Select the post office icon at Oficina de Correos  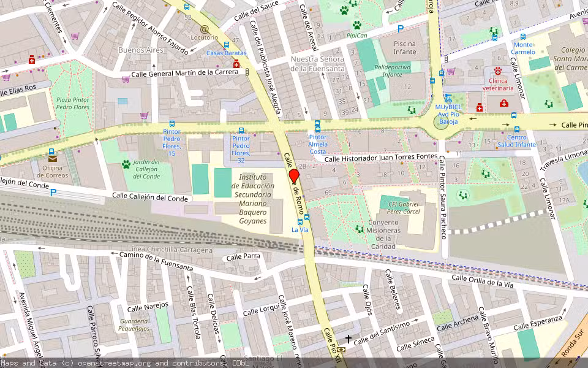tap(52, 159)
